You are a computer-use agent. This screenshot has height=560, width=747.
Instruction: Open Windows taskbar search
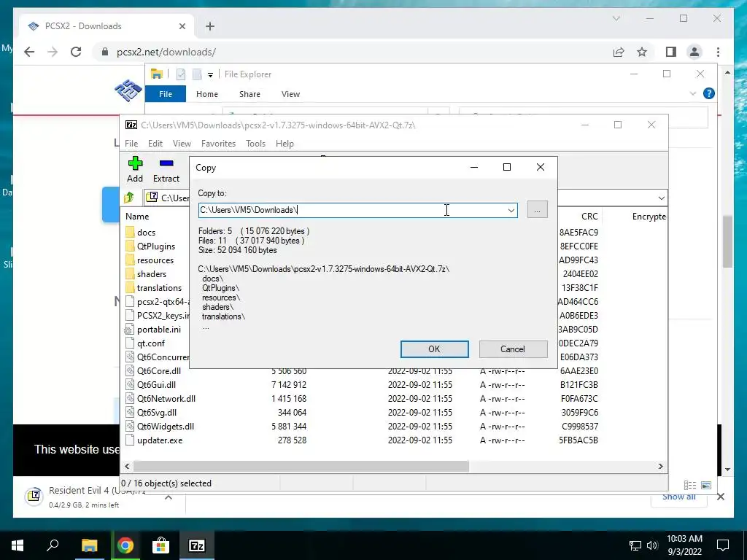53,545
